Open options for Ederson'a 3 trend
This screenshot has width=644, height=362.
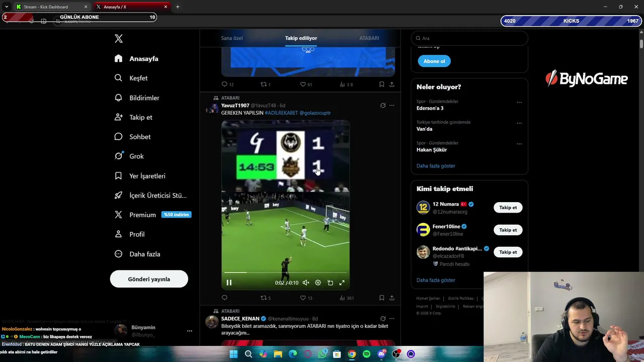point(519,103)
